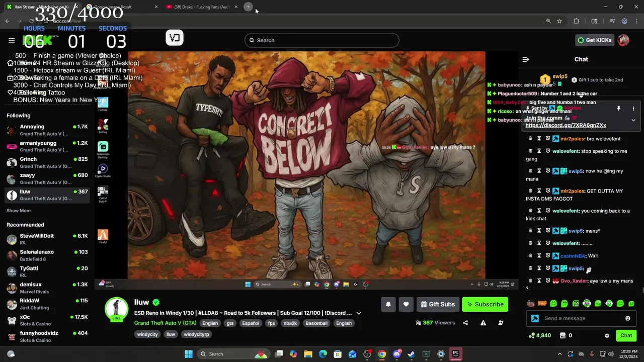Viewport: 644px width, 362px height.
Task: Click swip5 username in chat message 'mans*'
Action: tap(576, 231)
